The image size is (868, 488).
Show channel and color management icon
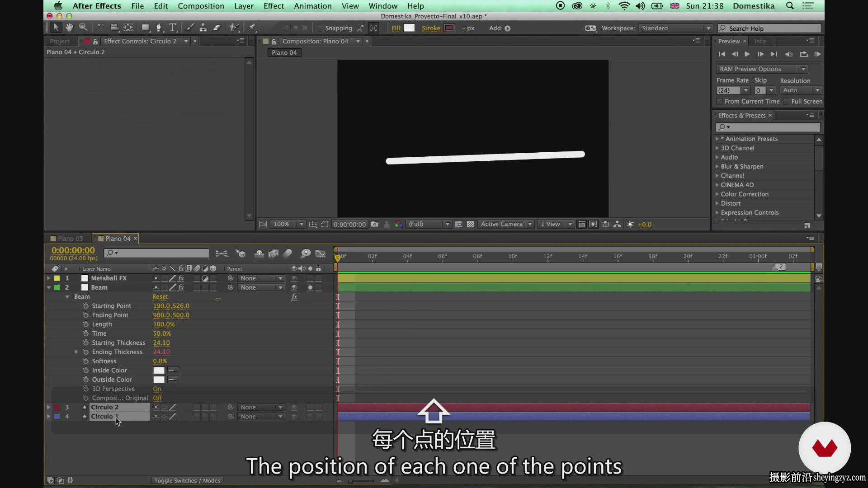[398, 224]
